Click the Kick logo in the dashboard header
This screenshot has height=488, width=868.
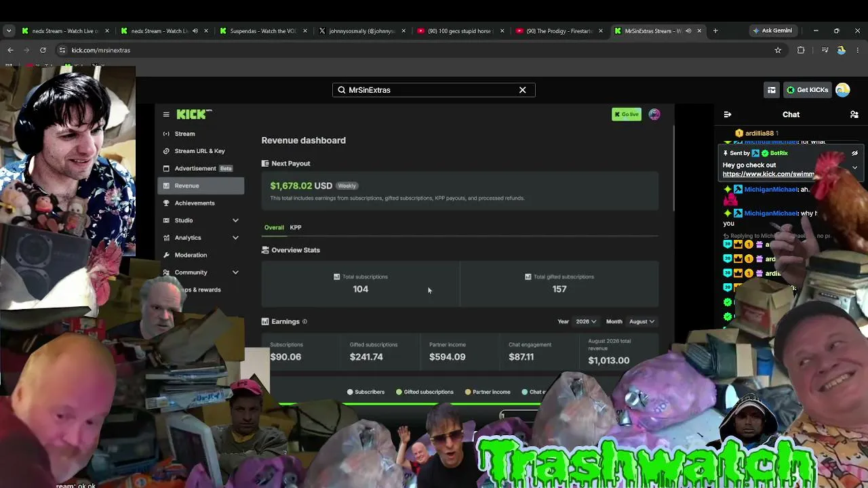click(x=194, y=114)
